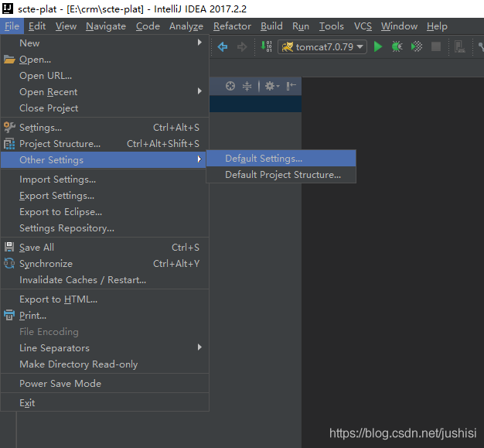Open the File menu
The height and width of the screenshot is (448, 484).
click(x=12, y=26)
